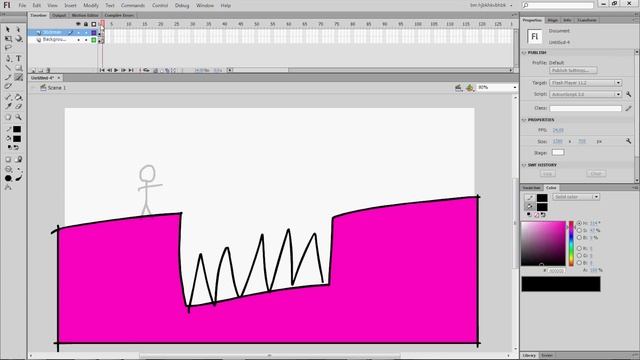Toggle Lock all layers padlock icon

click(x=86, y=24)
